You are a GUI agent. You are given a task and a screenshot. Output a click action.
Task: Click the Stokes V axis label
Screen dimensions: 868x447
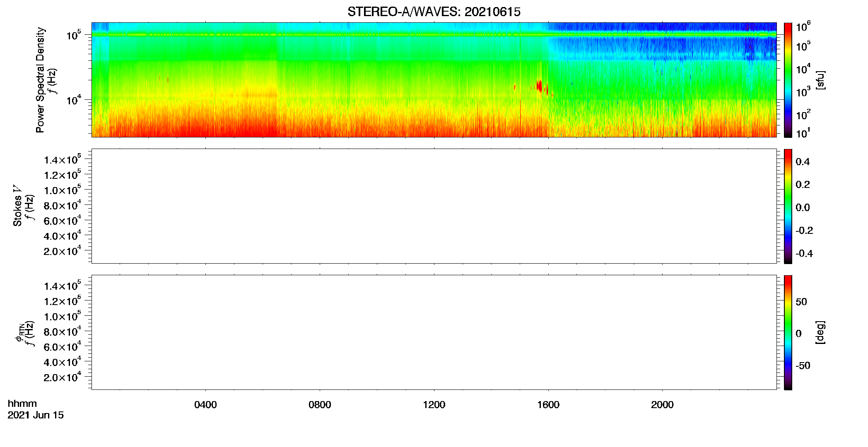(x=17, y=206)
